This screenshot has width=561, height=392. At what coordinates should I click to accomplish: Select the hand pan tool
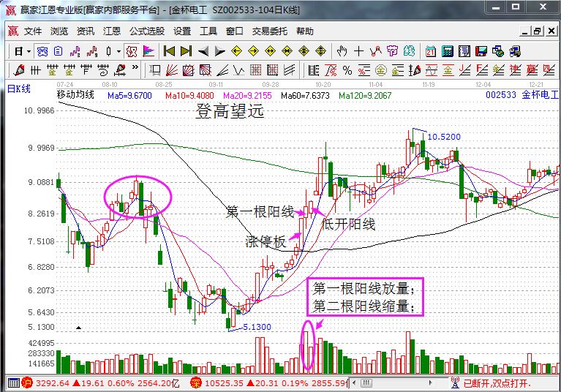(342, 51)
